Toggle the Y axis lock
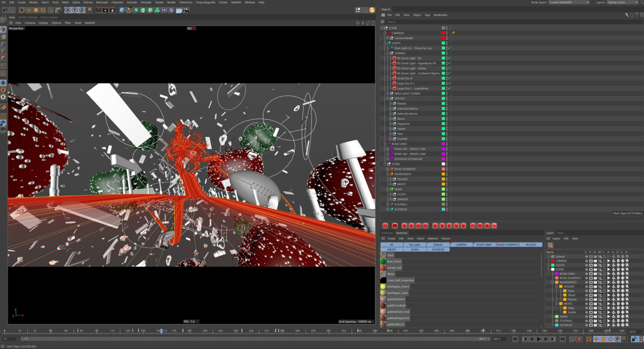Screen dimensions: 644x349 coord(74,10)
